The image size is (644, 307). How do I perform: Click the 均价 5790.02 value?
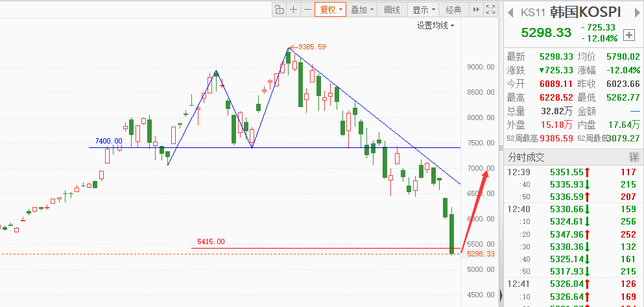coord(623,56)
